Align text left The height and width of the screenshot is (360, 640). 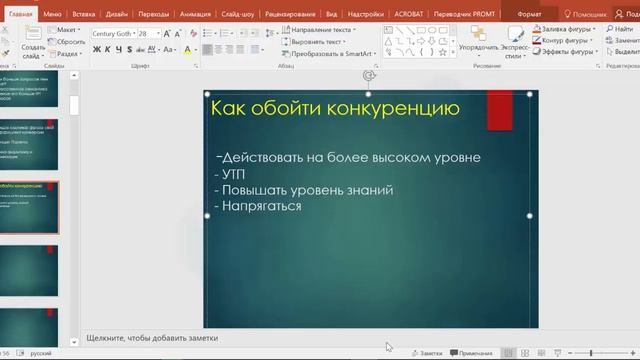pos(207,49)
